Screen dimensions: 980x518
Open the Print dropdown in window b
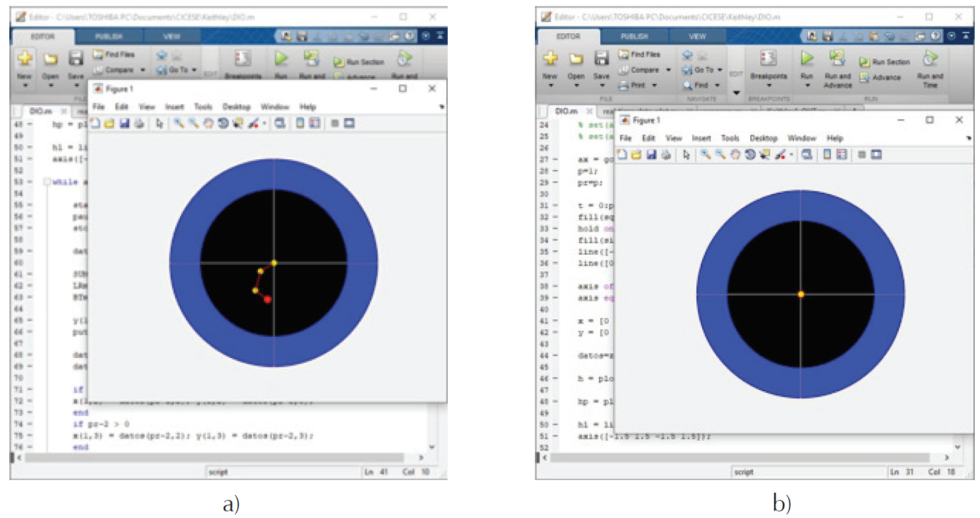point(639,85)
